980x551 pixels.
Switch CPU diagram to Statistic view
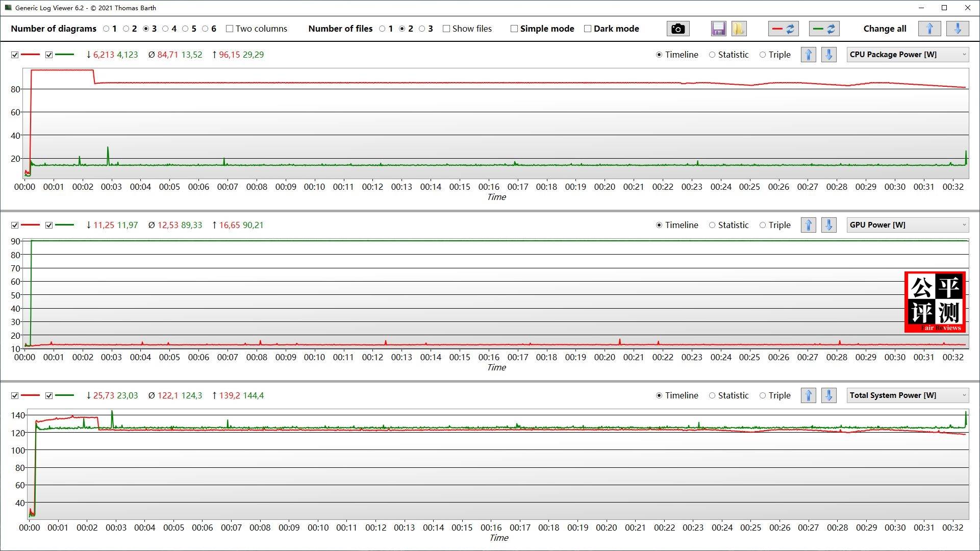pyautogui.click(x=712, y=55)
